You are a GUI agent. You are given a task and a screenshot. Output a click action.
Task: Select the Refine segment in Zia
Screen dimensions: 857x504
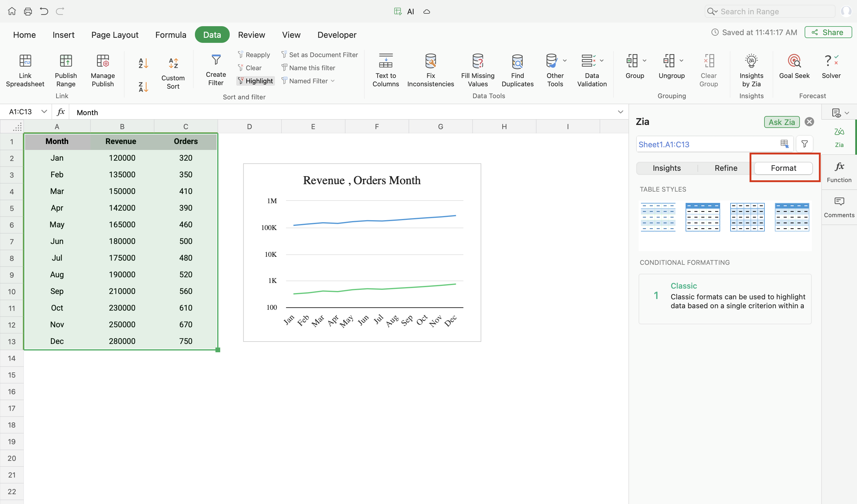point(726,168)
